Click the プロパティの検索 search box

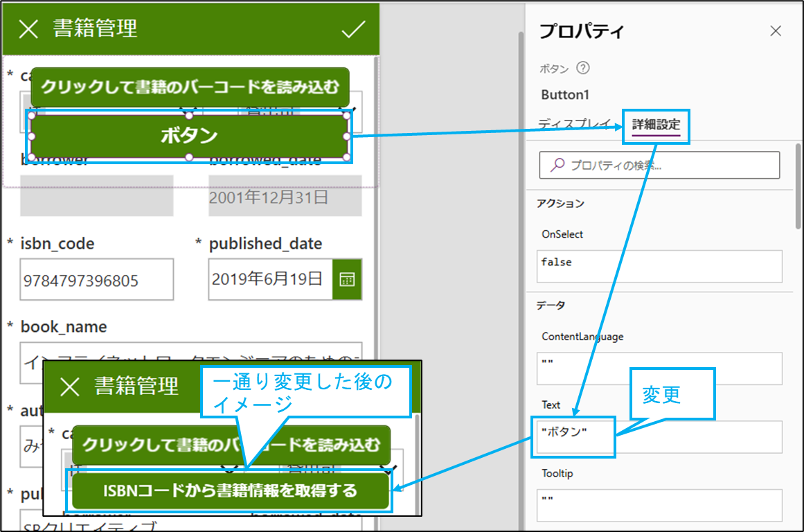659,165
